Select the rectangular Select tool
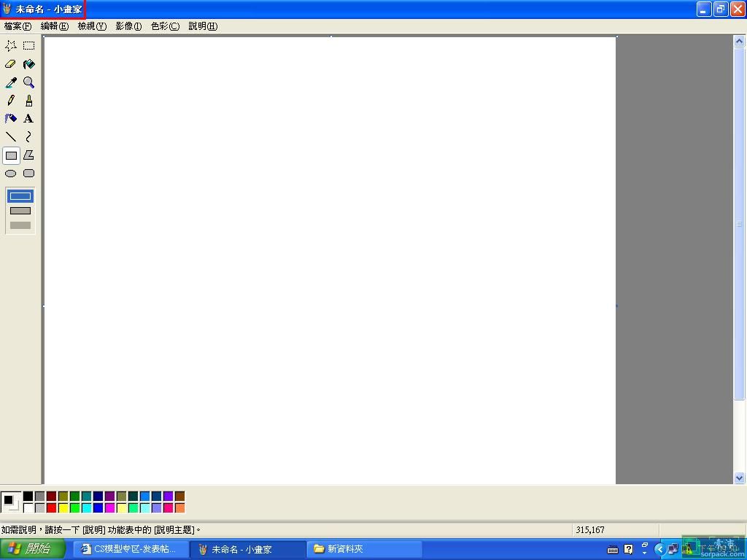Viewport: 747px width, 560px height. coord(29,46)
